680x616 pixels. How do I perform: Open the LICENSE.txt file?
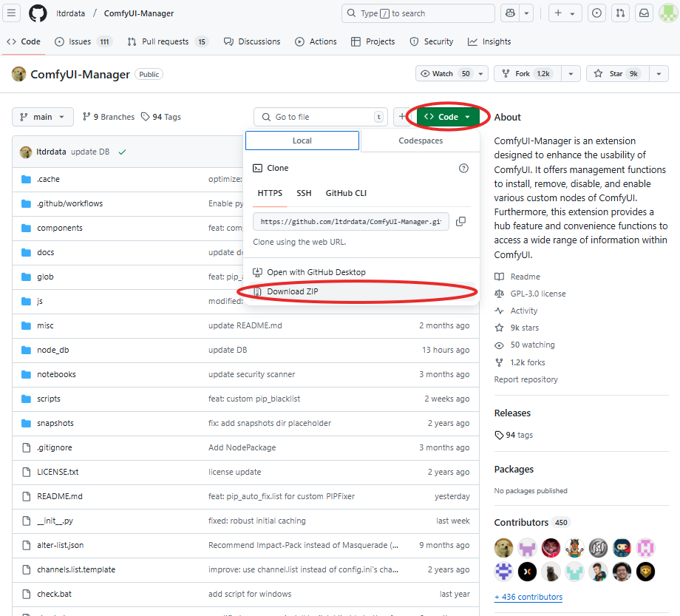tap(58, 472)
